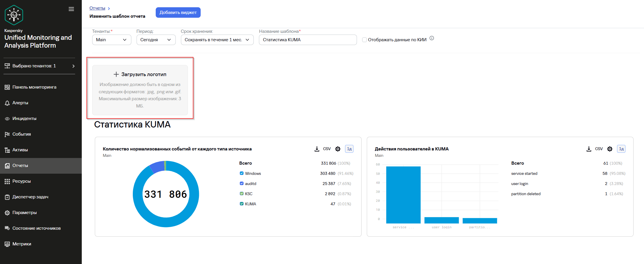The image size is (644, 264).
Task: Open the Тенанты dropdown showing Main
Action: pos(112,40)
